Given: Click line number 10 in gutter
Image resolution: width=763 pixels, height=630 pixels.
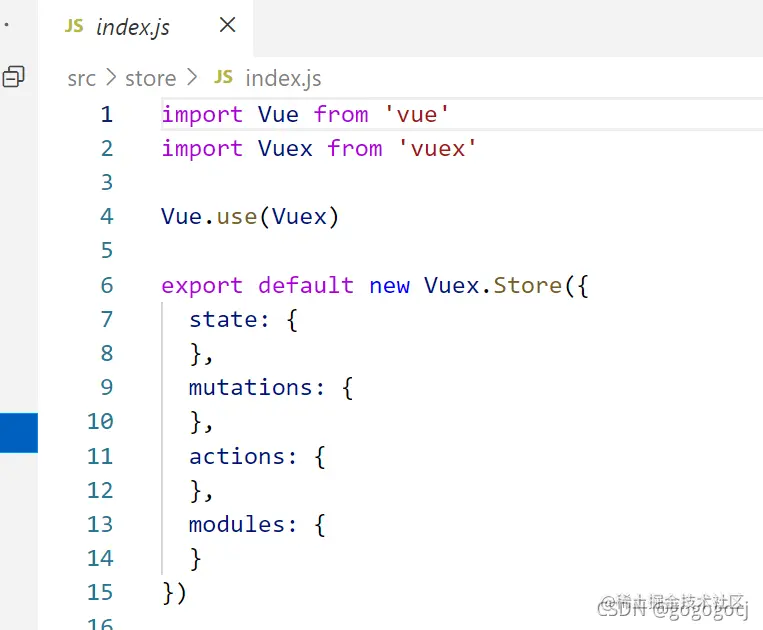Looking at the screenshot, I should click(x=100, y=422).
